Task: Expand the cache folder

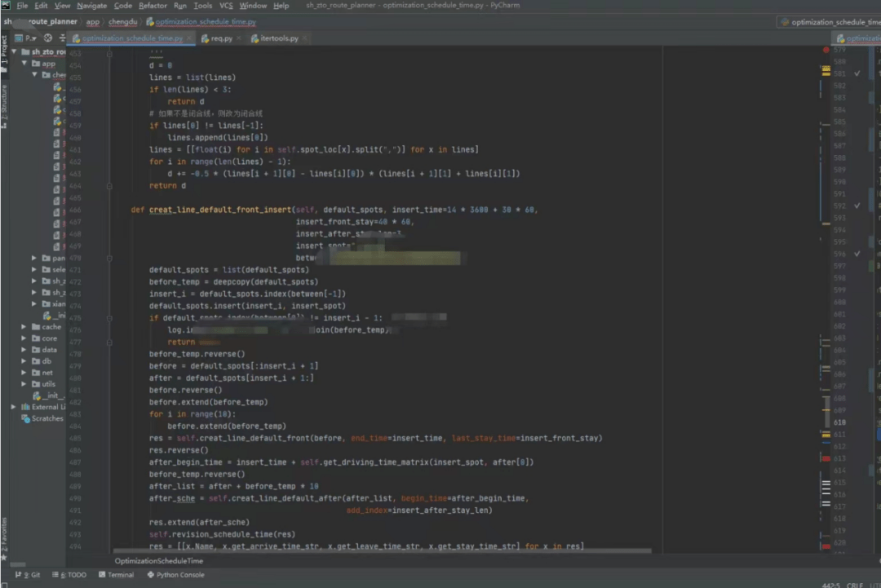Action: point(24,327)
